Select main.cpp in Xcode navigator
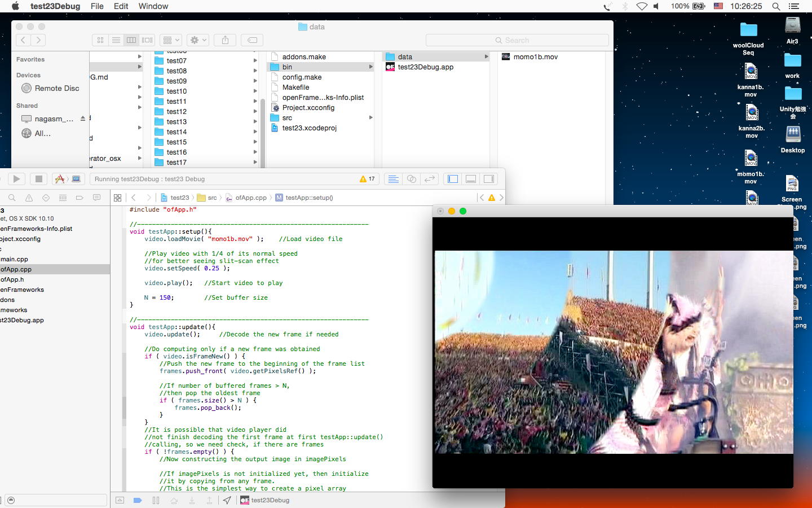The width and height of the screenshot is (812, 508). 14,260
